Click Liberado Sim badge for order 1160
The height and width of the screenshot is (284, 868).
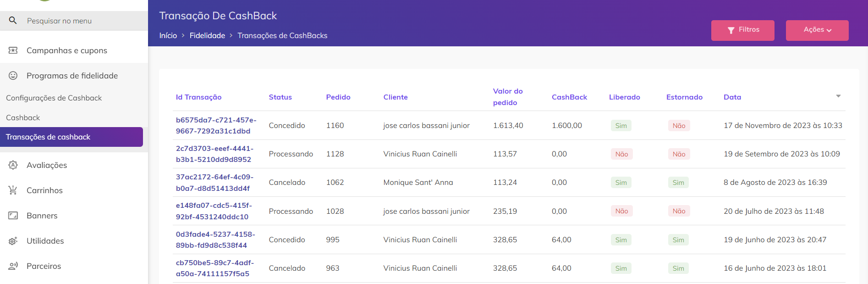click(621, 126)
